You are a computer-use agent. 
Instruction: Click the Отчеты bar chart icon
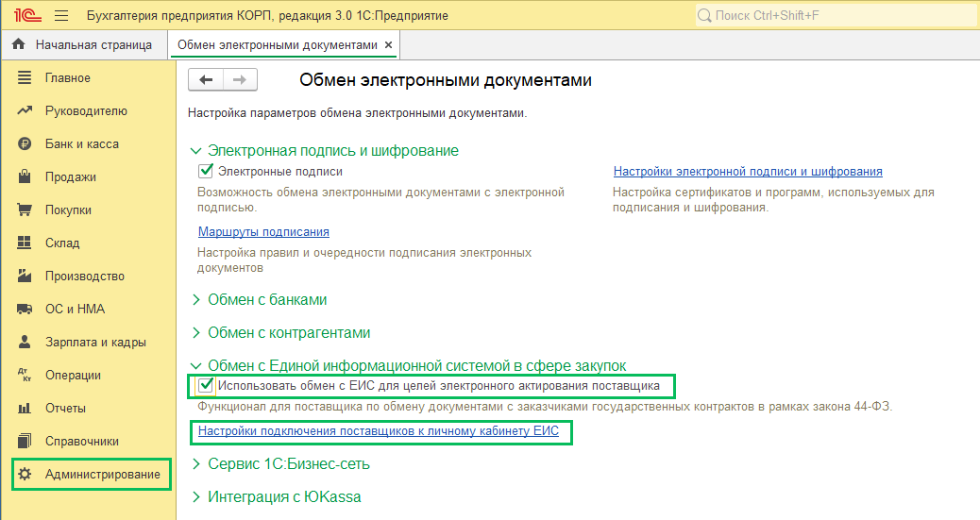point(25,408)
